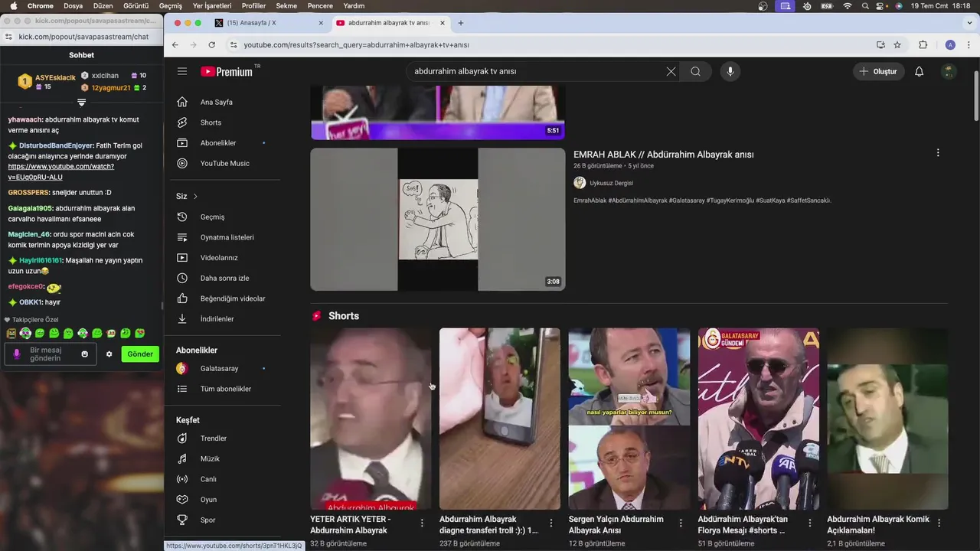Click the Bir mesaj gönderin chat field
Viewport: 980px width, 551px height.
pyautogui.click(x=51, y=354)
